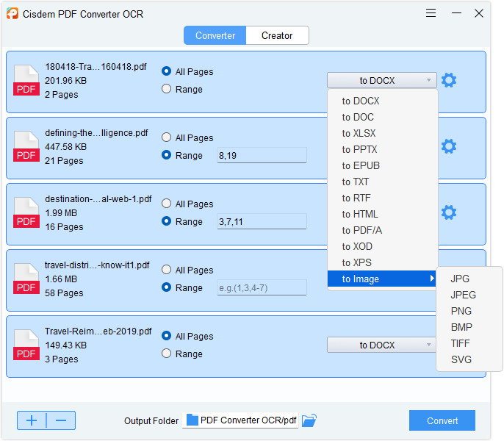Choose to XLSX from format list
Image resolution: width=504 pixels, height=441 pixels.
(x=383, y=133)
